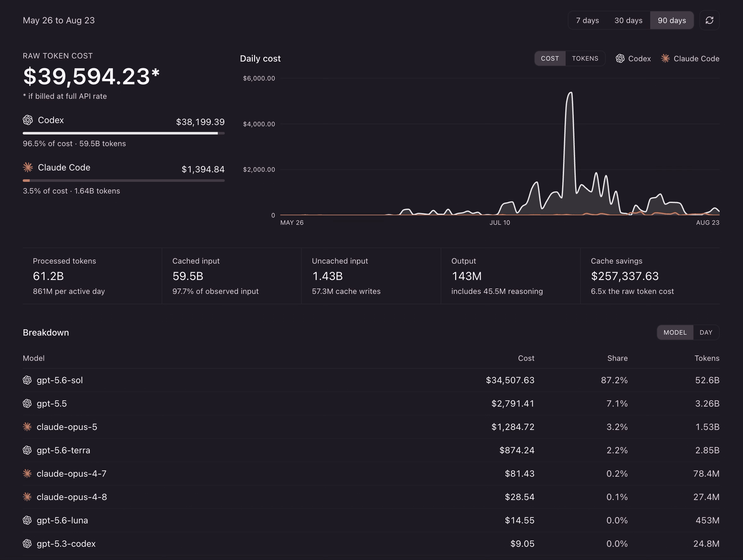Click the icon beside gpt-5.3-codex
The image size is (743, 560).
click(27, 544)
